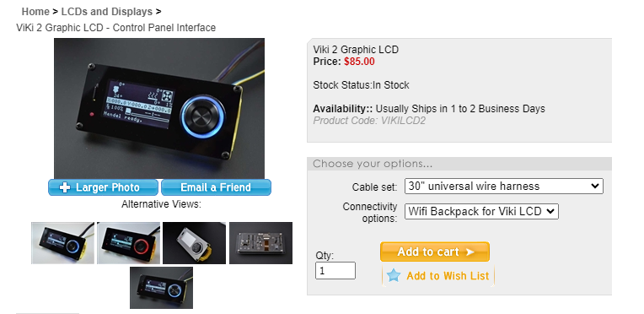Open the Connectivity options dropdown
The image size is (644, 314).
coord(481,212)
